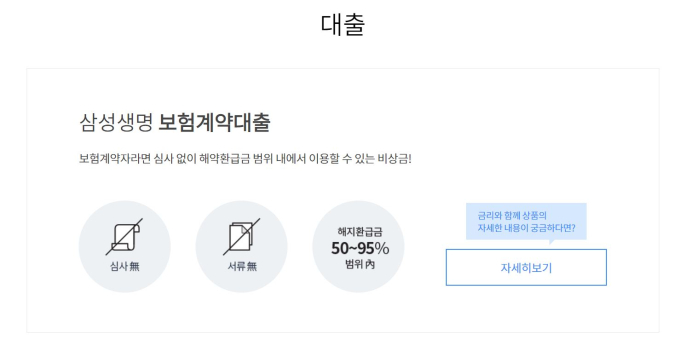Click the blue tooltip bubble about 금리
Screen dimensions: 680x363
(526, 221)
